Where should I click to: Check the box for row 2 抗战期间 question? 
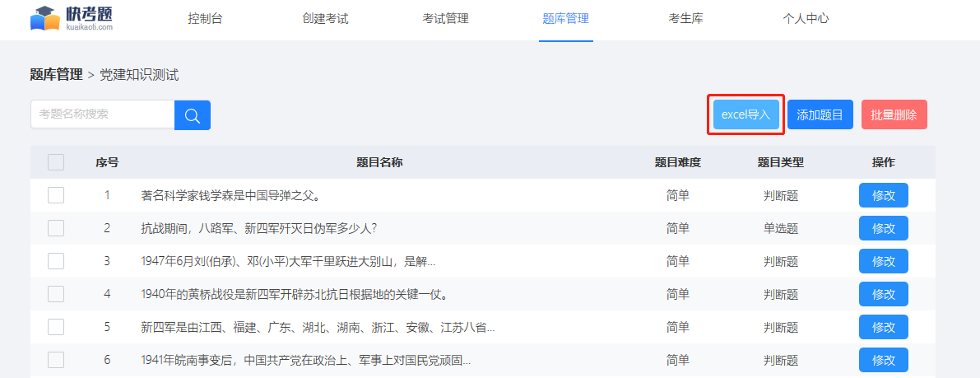coord(56,228)
